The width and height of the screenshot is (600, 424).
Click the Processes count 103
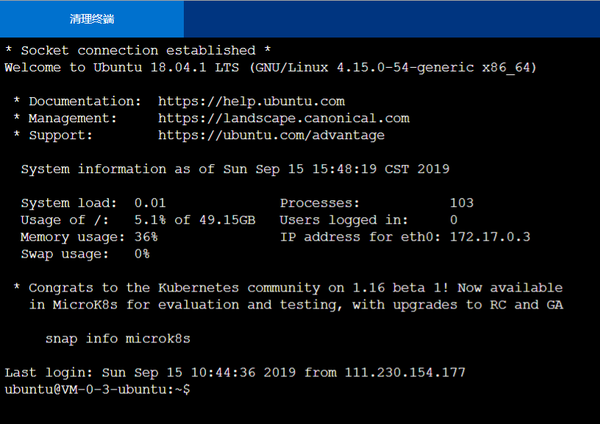coord(461,203)
